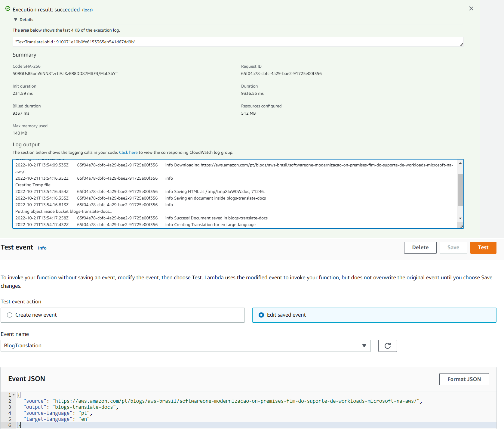The width and height of the screenshot is (504, 431).
Task: Select Create new event option
Action: [122, 315]
